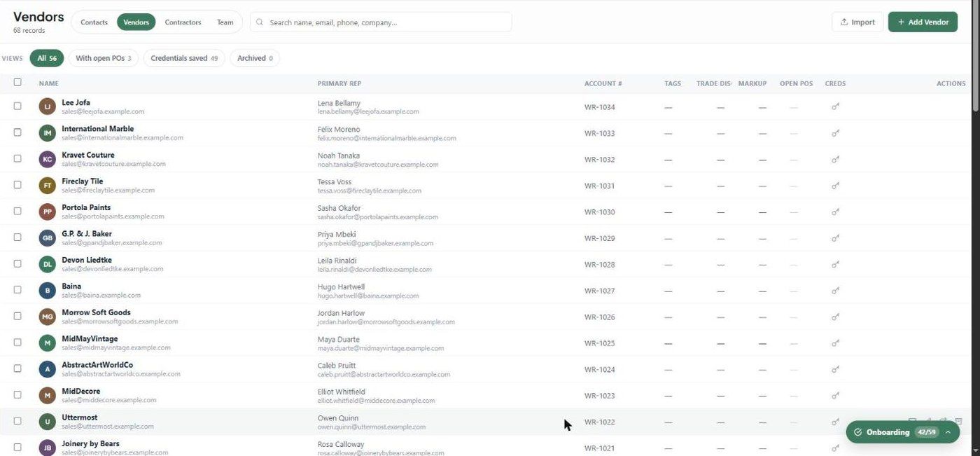Click the Uttermost row key icon
This screenshot has height=456, width=980.
click(x=835, y=422)
